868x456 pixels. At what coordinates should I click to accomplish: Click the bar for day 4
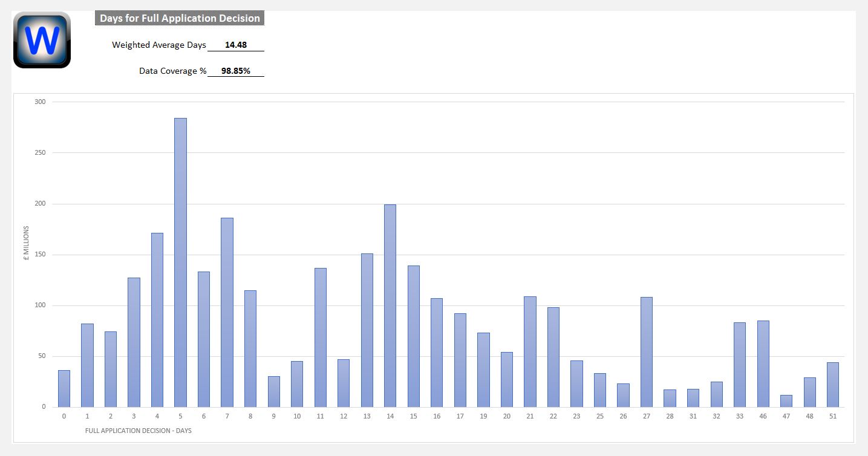point(157,319)
